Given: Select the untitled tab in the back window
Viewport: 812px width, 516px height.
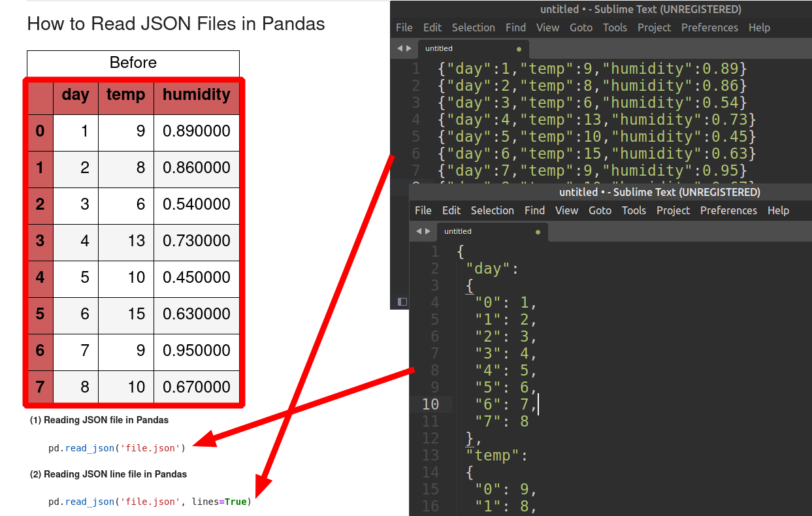Looking at the screenshot, I should point(438,48).
